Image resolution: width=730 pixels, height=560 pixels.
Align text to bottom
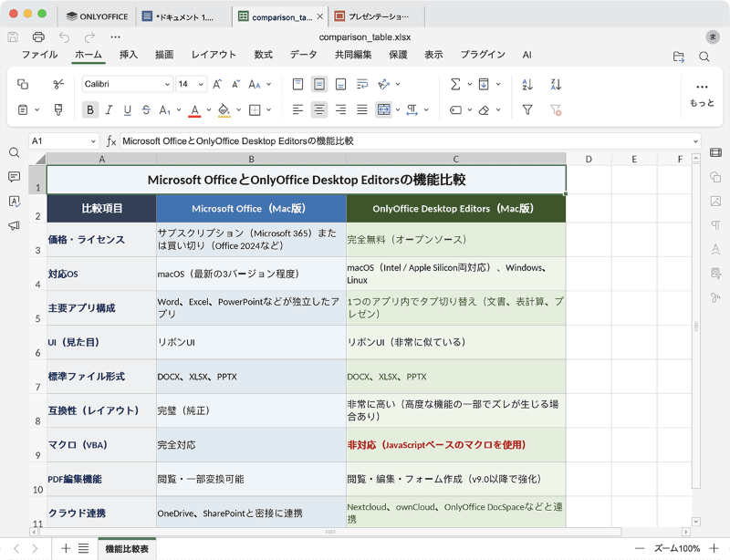(340, 84)
